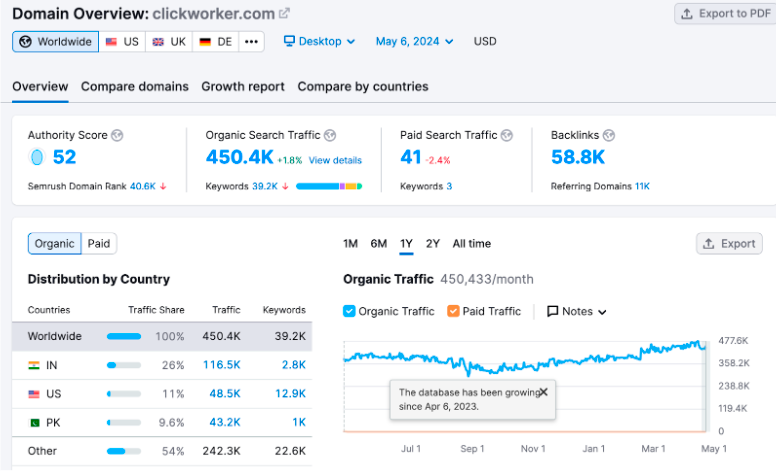Click Backlinks 58.8K value
Viewport: 776px width, 471px height.
tap(578, 157)
